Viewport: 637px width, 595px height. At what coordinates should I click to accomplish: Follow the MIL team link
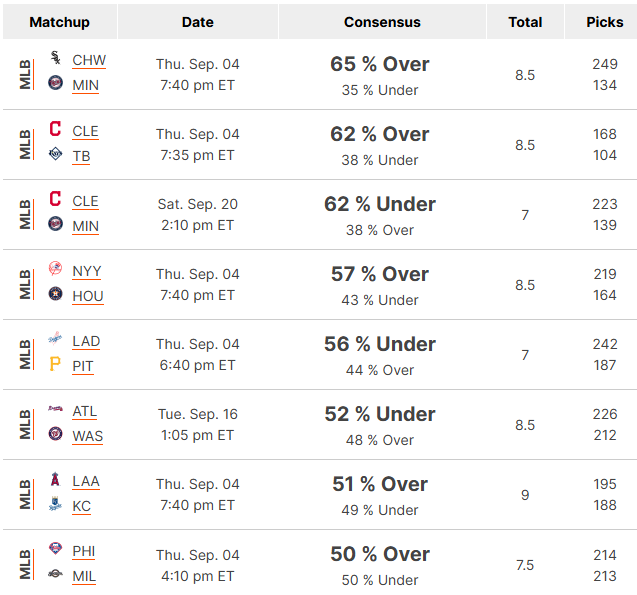click(x=84, y=576)
